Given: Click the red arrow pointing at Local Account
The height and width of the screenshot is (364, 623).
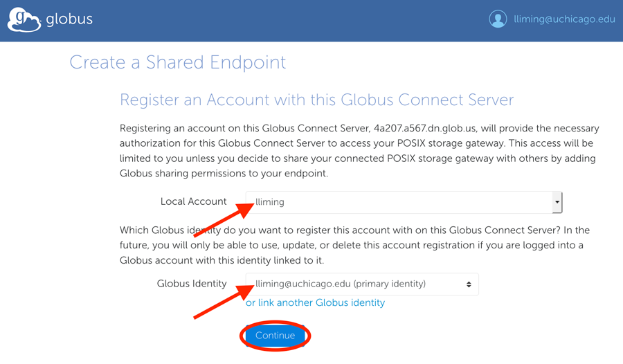Looking at the screenshot, I should 224,220.
